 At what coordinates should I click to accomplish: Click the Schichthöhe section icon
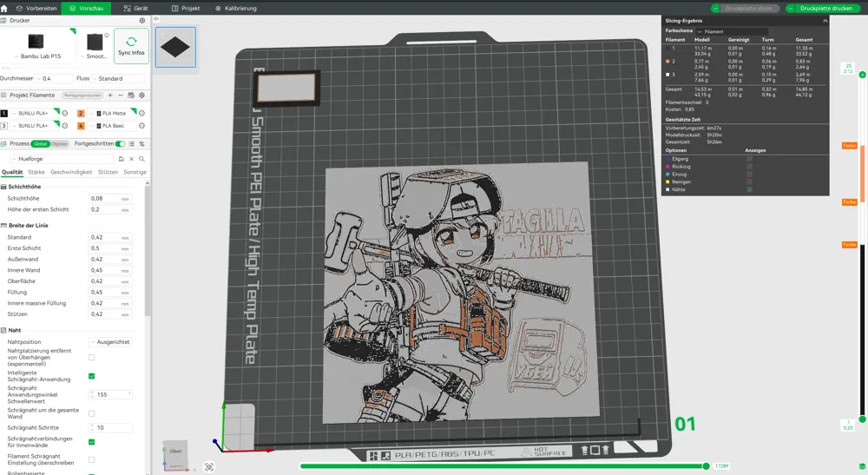(x=3, y=187)
